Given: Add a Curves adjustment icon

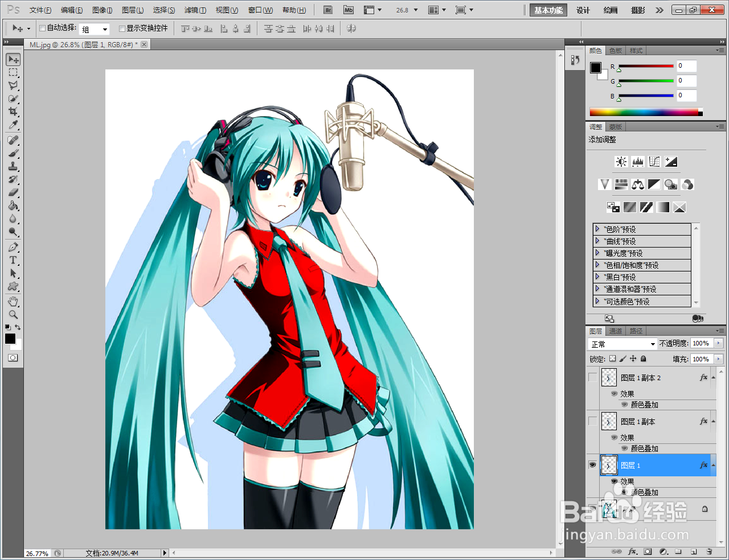Looking at the screenshot, I should [654, 162].
